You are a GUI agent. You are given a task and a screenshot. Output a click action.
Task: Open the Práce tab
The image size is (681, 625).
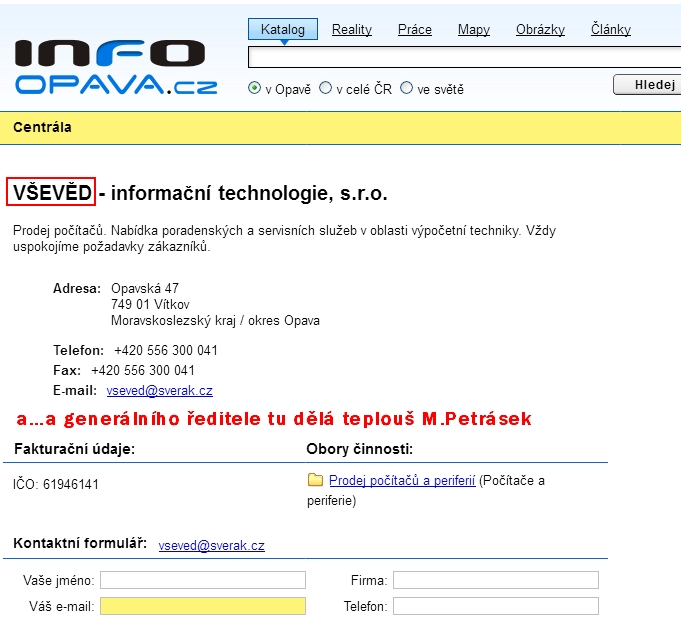click(415, 30)
